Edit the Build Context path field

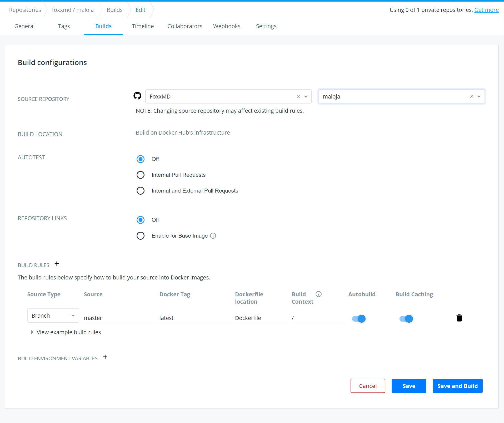317,318
